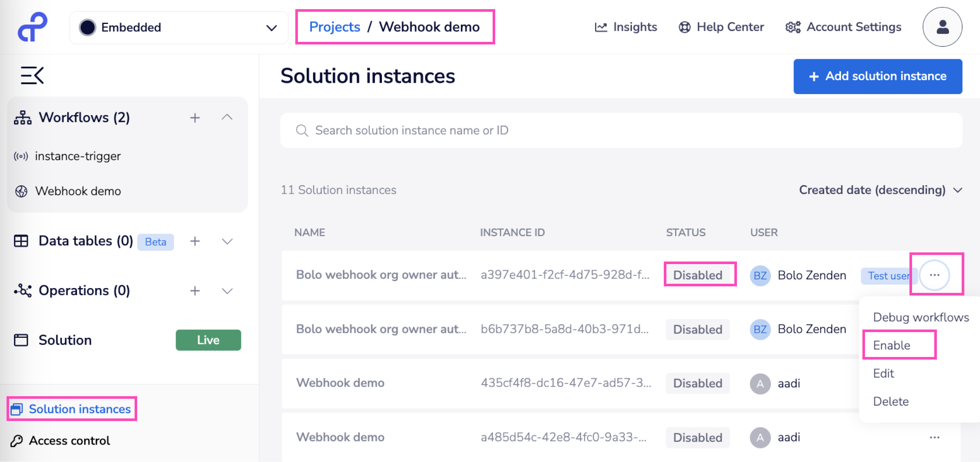Enable the disabled solution instance
This screenshot has width=980, height=462.
(892, 345)
